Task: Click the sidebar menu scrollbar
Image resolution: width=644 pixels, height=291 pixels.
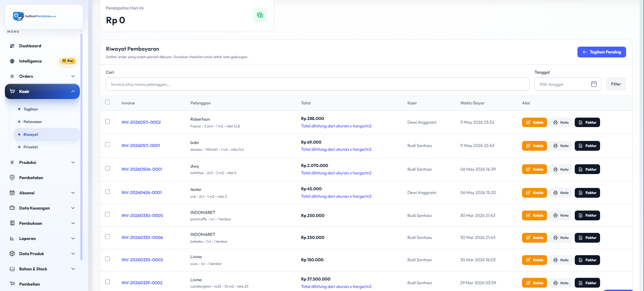Action: (81, 147)
